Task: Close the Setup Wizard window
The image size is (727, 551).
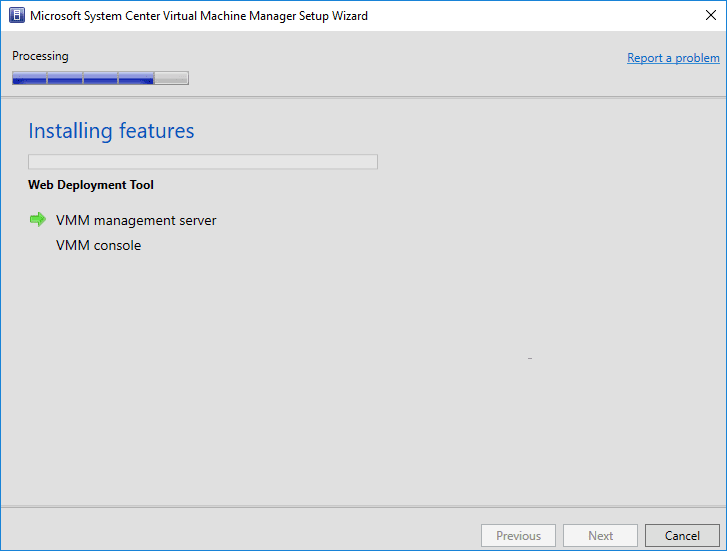Action: 710,16
